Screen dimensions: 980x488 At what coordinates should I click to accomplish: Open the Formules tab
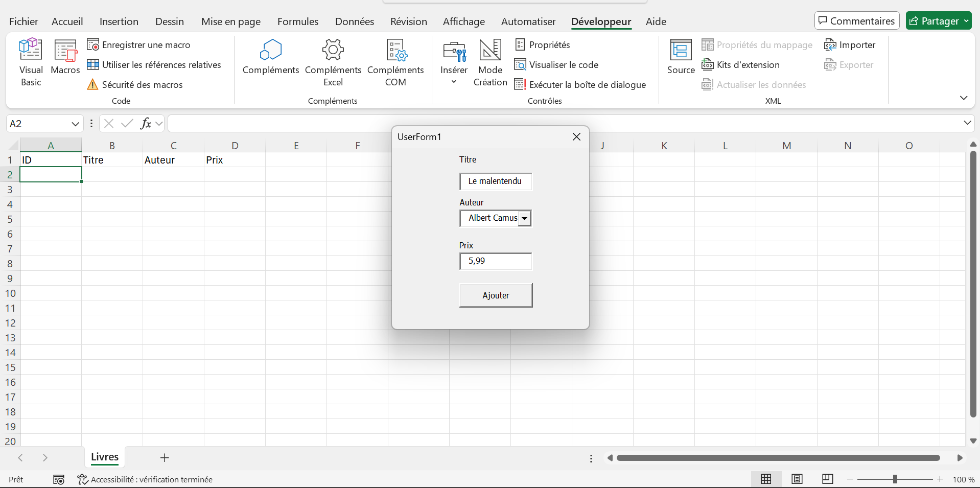tap(298, 21)
